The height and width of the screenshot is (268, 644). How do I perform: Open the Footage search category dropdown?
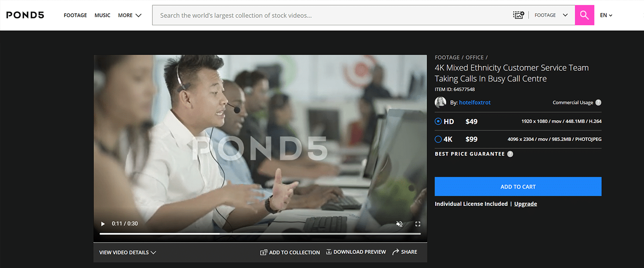click(x=551, y=15)
